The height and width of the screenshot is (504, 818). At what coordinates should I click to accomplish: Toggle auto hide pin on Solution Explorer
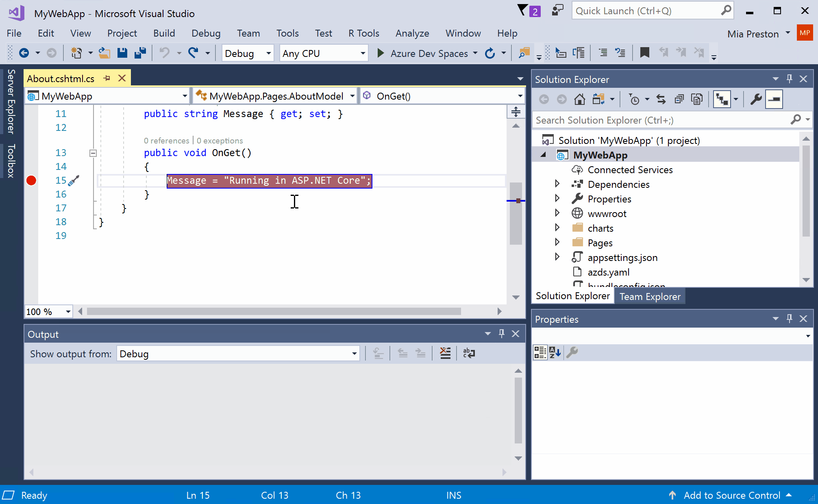tap(790, 79)
